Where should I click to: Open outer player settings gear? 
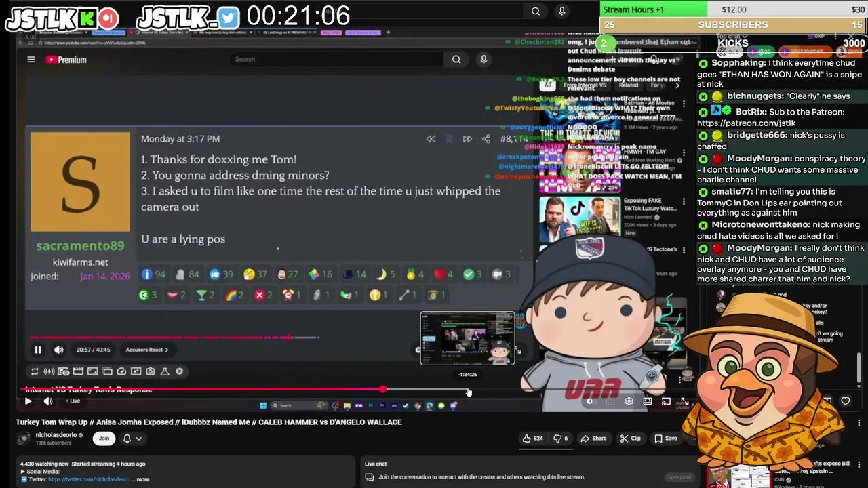pos(629,401)
